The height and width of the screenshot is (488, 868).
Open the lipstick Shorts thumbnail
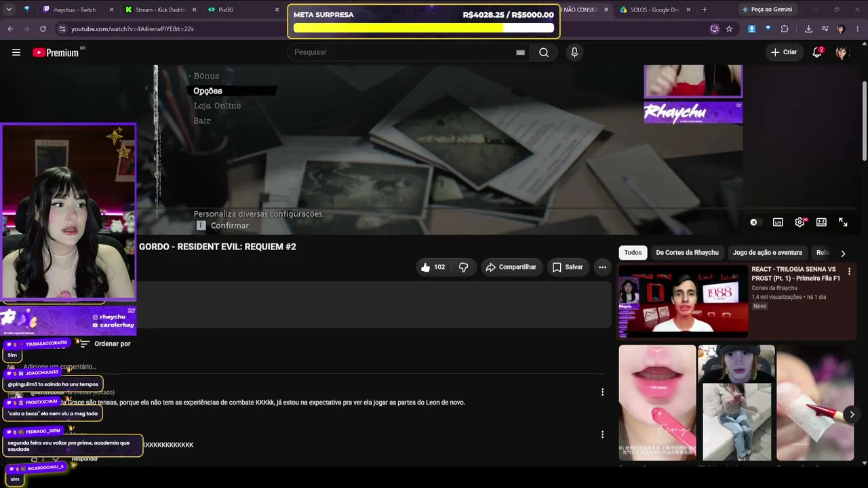pos(657,403)
